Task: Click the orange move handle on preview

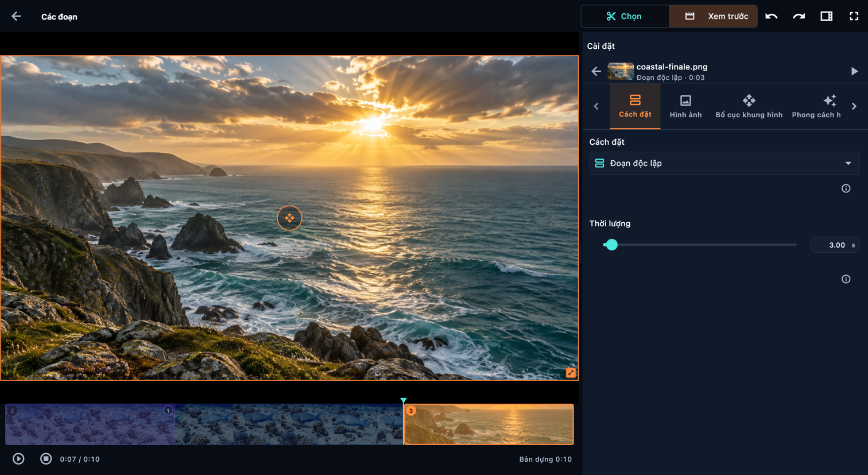Action: (289, 218)
